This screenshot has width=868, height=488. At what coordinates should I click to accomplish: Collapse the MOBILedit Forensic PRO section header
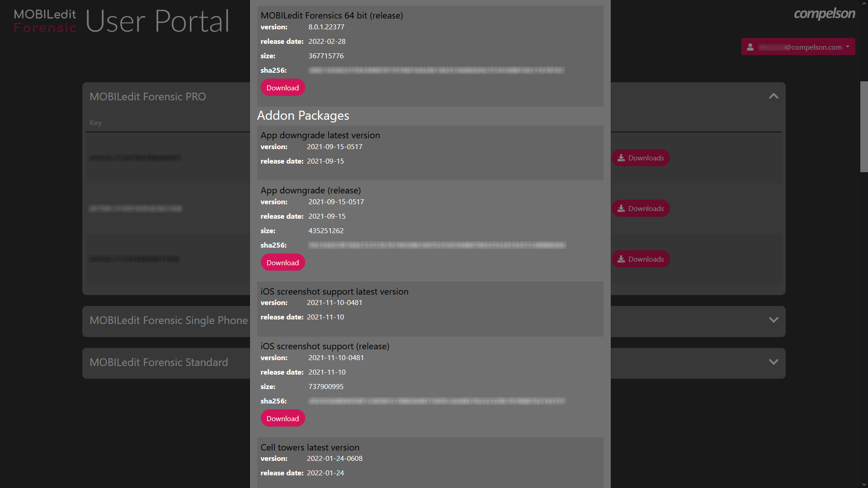click(x=148, y=96)
